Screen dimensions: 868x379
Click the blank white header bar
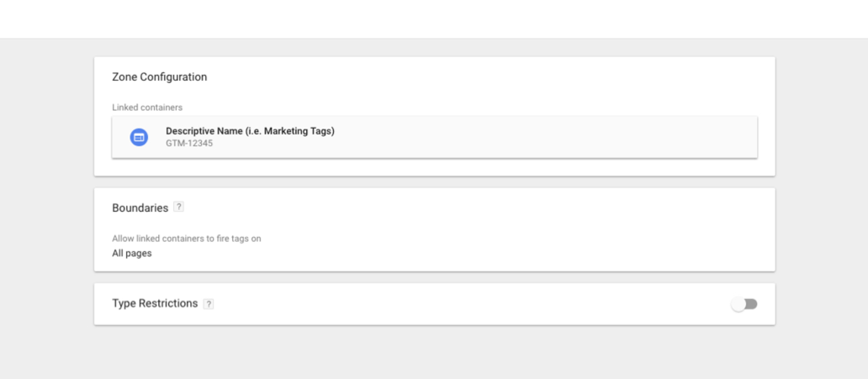pyautogui.click(x=434, y=18)
